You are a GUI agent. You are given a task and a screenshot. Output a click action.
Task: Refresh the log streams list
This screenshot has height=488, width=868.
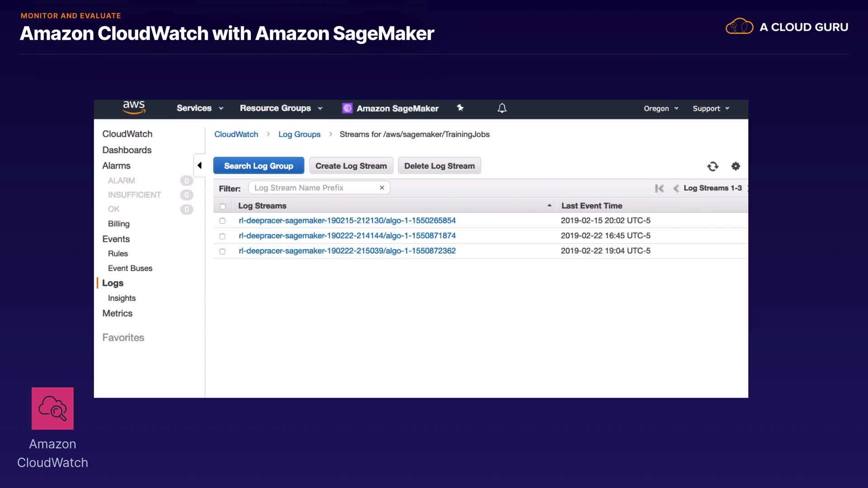[x=712, y=166]
